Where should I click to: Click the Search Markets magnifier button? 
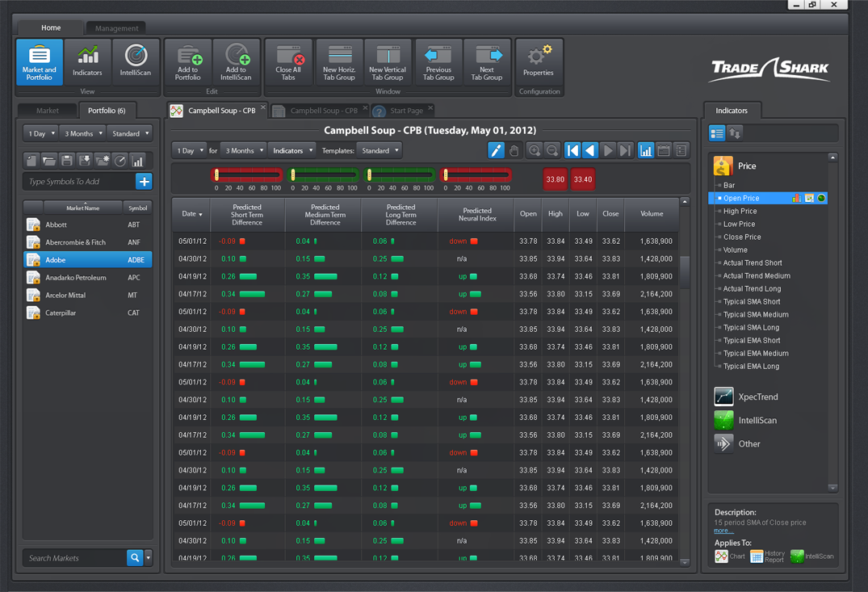pos(135,557)
